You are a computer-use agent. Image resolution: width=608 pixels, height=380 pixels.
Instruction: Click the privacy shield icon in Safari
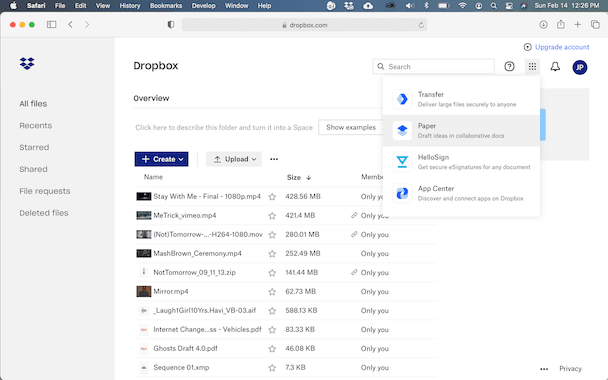tap(171, 24)
